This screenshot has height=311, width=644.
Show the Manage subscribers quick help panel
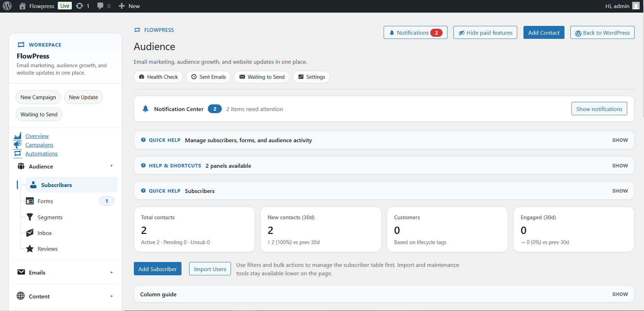click(x=620, y=140)
